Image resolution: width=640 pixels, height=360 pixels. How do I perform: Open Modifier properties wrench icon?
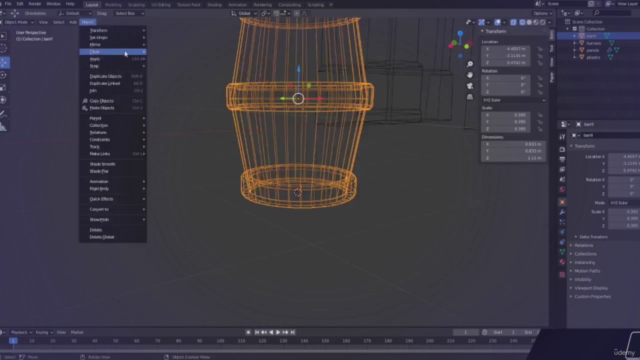tap(562, 212)
